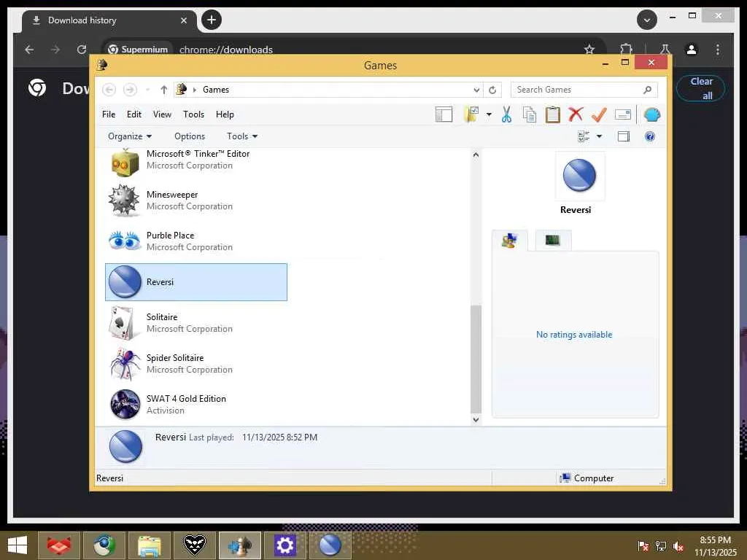Screen dimensions: 747x560
Task: Click the Refresh button in Games address bar
Action: tap(492, 90)
